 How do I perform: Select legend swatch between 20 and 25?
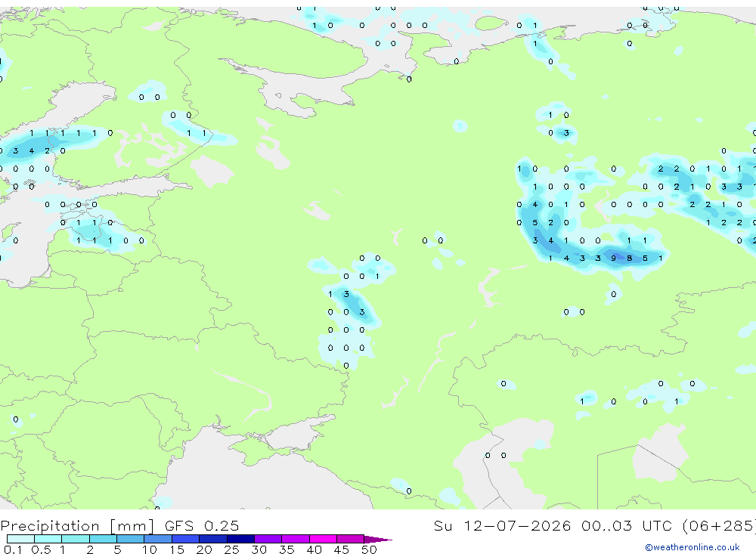click(212, 539)
